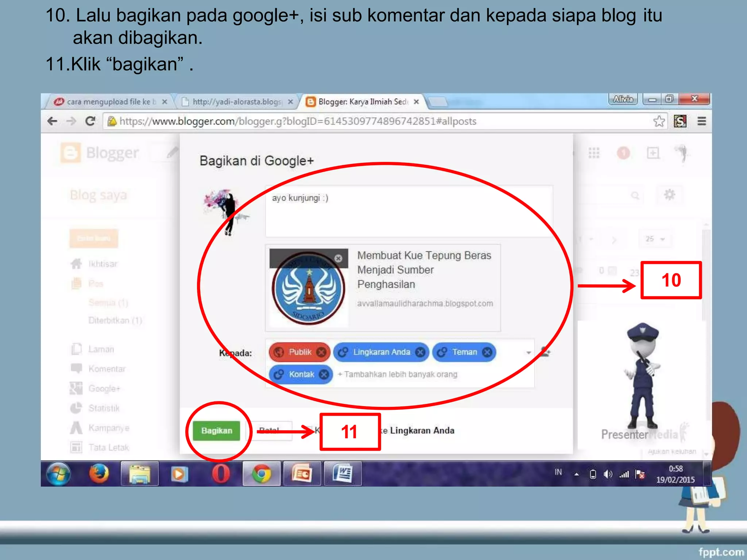Click the Sidoarjo logo thumbnail

[x=309, y=288]
